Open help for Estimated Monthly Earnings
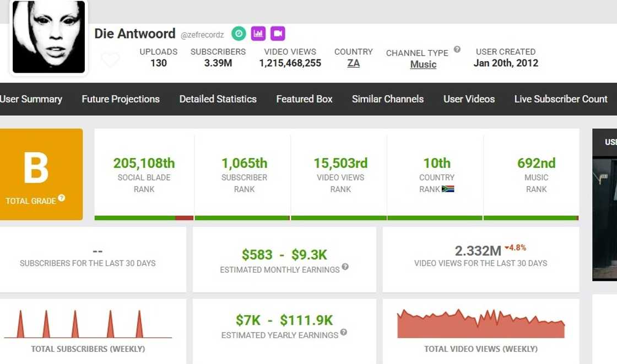 345,267
